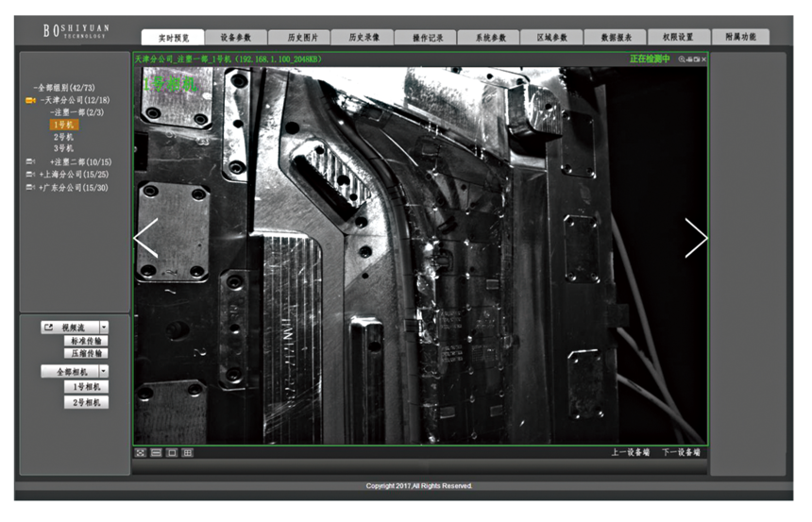Click the 天津分公司_注塑一部_1号机 title text

tap(228, 59)
